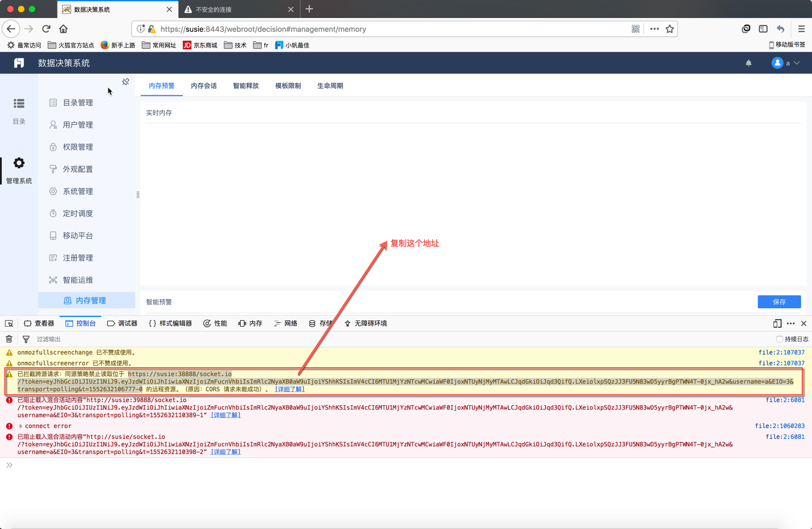Screen dimensions: 812x529
Task: Open 详细了解 link in the CORS warning
Action: pyautogui.click(x=290, y=389)
